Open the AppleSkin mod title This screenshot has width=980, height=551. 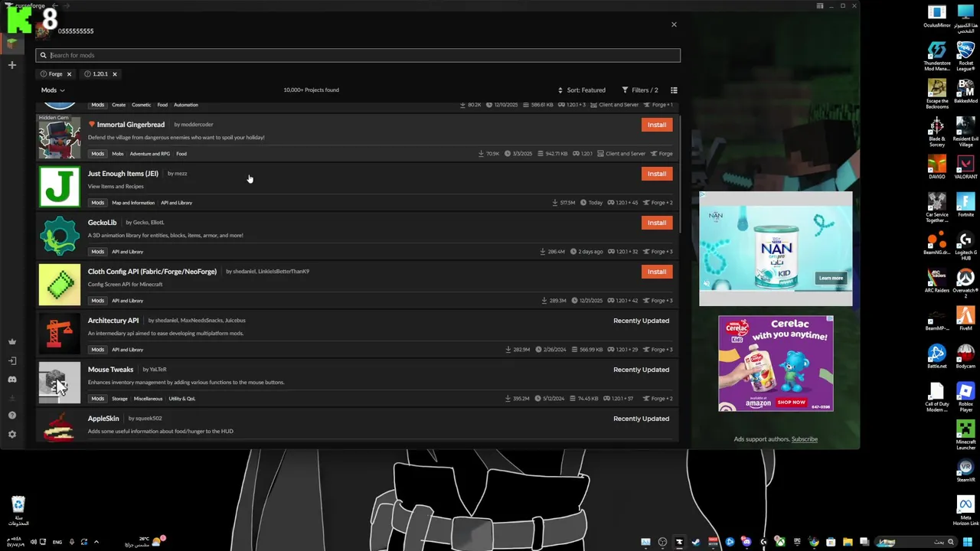point(103,419)
